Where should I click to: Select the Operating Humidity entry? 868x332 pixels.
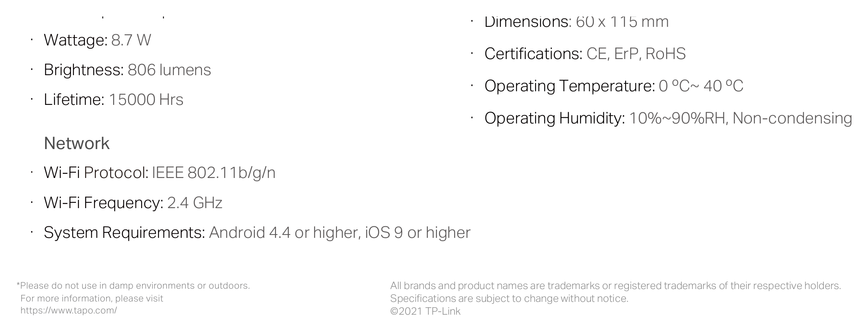(668, 118)
